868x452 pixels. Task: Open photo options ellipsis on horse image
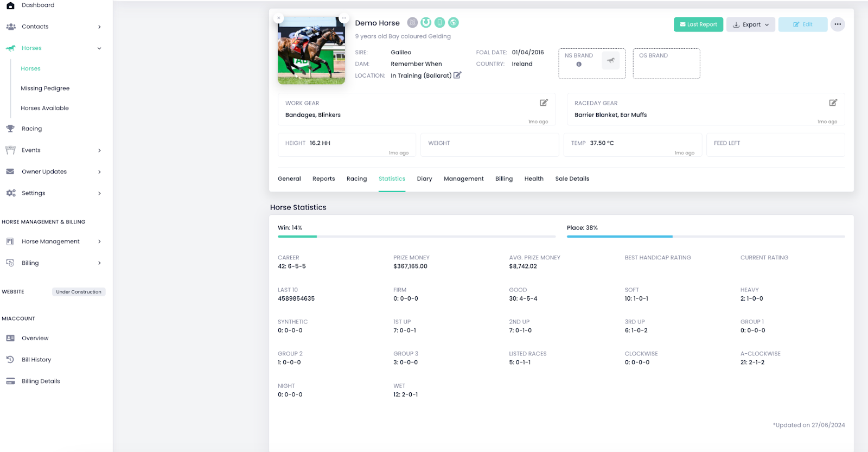(x=343, y=18)
